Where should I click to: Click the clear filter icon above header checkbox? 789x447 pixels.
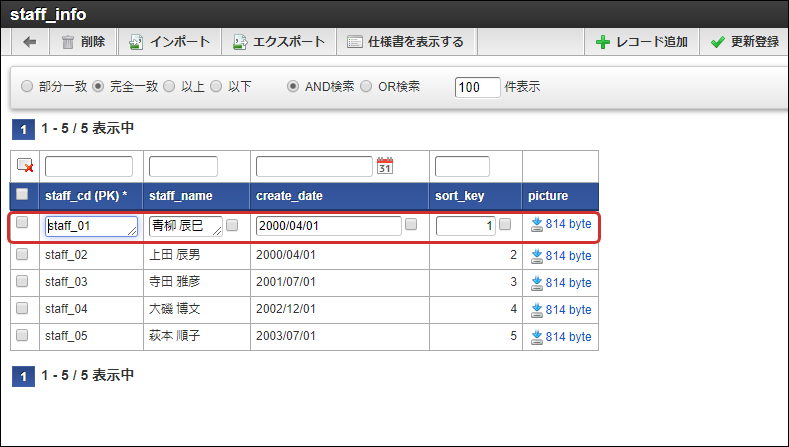25,166
